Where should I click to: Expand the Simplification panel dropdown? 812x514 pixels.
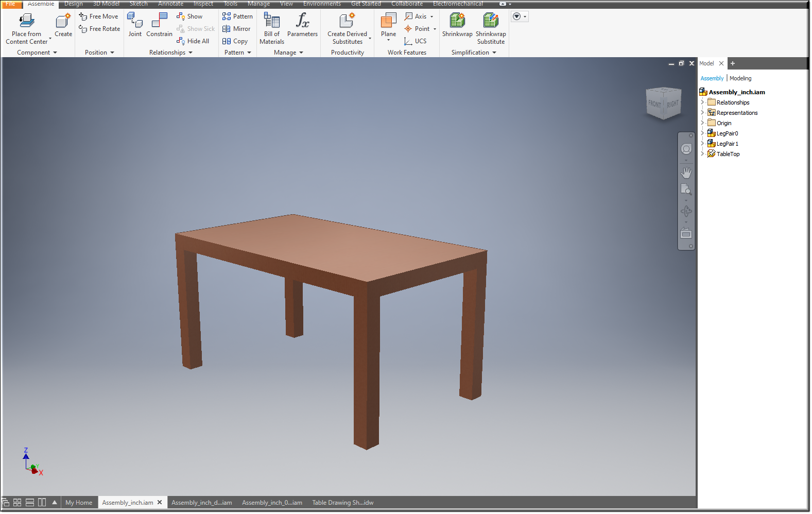[494, 53]
